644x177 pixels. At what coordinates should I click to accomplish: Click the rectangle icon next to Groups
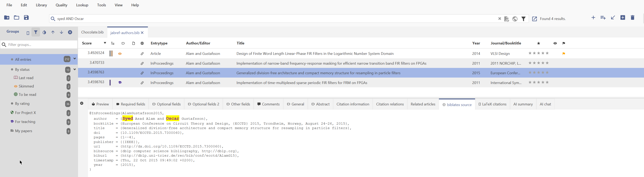click(x=28, y=33)
